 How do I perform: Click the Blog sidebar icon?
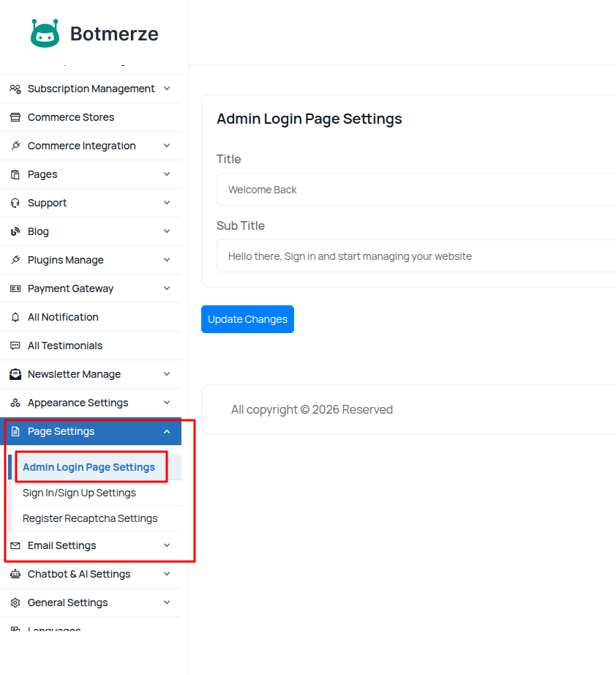coord(15,231)
